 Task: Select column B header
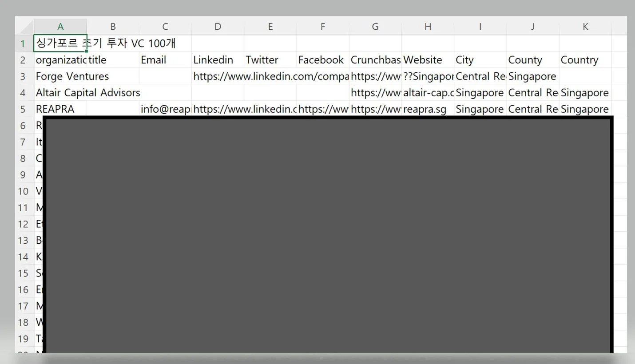(113, 27)
